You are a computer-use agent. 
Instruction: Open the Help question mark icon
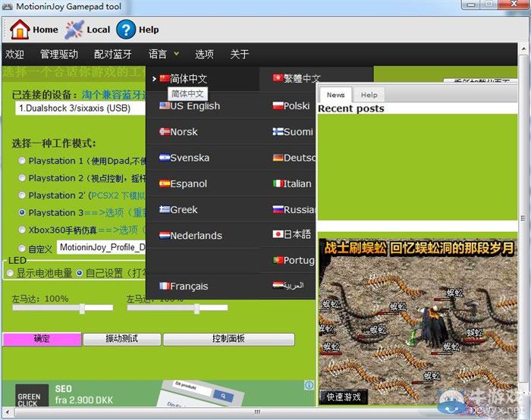pyautogui.click(x=126, y=30)
